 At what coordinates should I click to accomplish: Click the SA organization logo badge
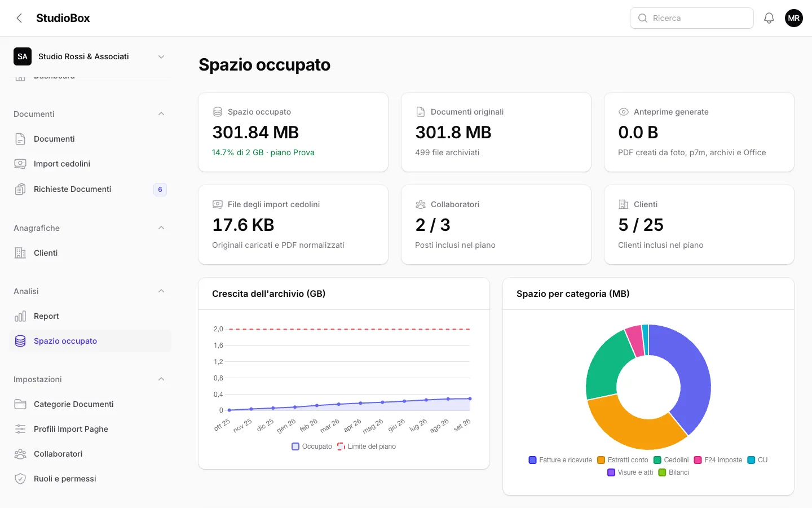[23, 56]
